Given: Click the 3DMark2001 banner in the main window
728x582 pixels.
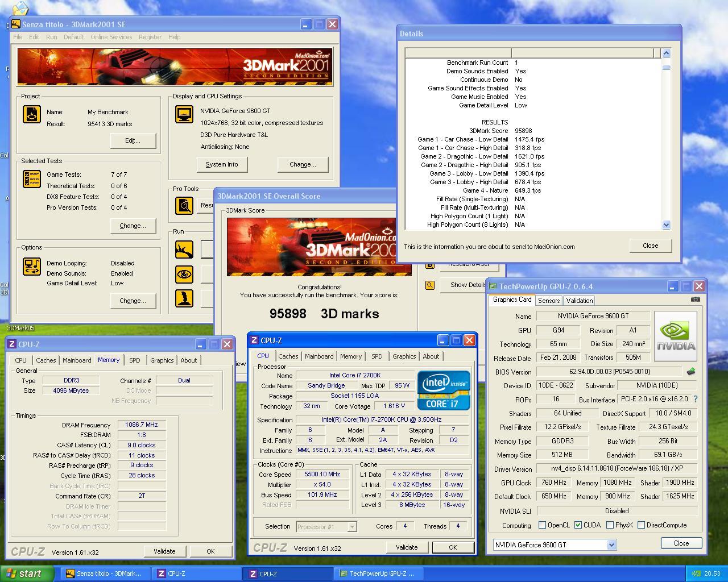Looking at the screenshot, I should pyautogui.click(x=175, y=67).
